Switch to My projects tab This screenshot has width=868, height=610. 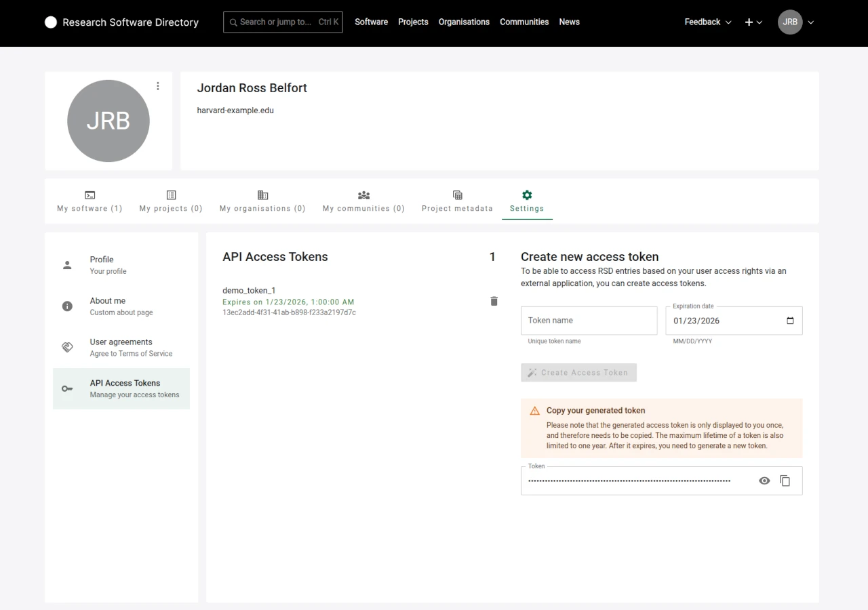tap(171, 201)
